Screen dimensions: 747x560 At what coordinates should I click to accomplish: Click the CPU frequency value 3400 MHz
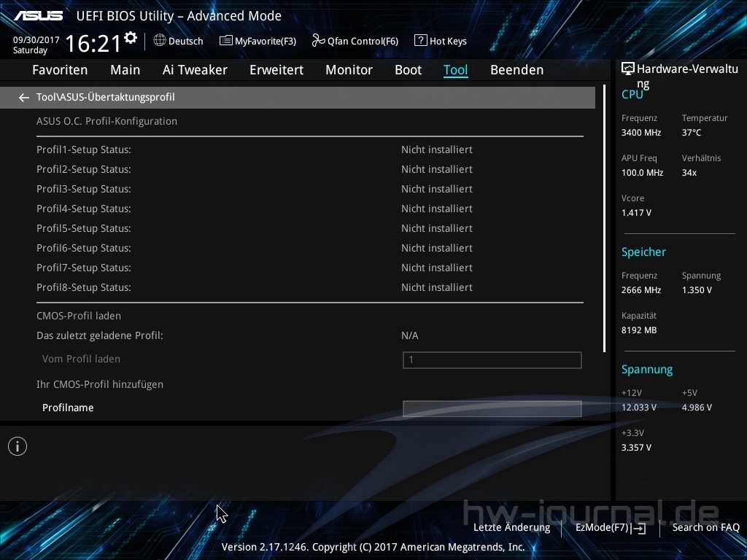pos(641,133)
